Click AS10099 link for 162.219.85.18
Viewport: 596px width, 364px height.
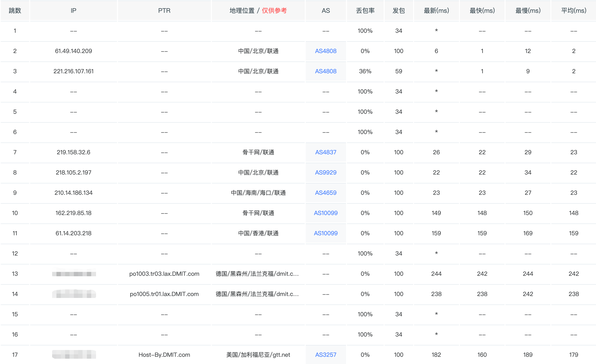[x=326, y=213]
